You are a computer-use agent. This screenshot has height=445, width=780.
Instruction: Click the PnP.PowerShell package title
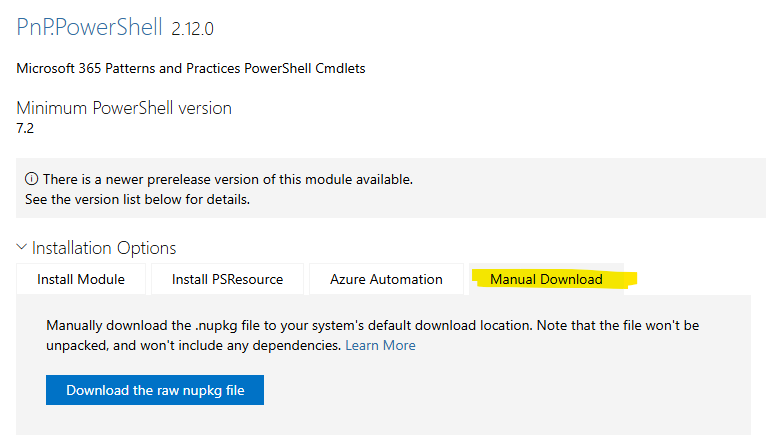coord(90,27)
